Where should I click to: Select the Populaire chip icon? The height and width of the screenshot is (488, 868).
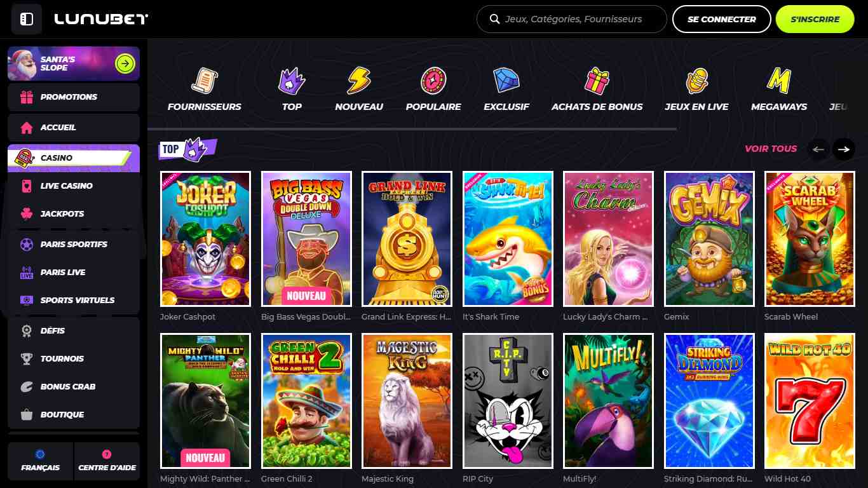pyautogui.click(x=433, y=81)
